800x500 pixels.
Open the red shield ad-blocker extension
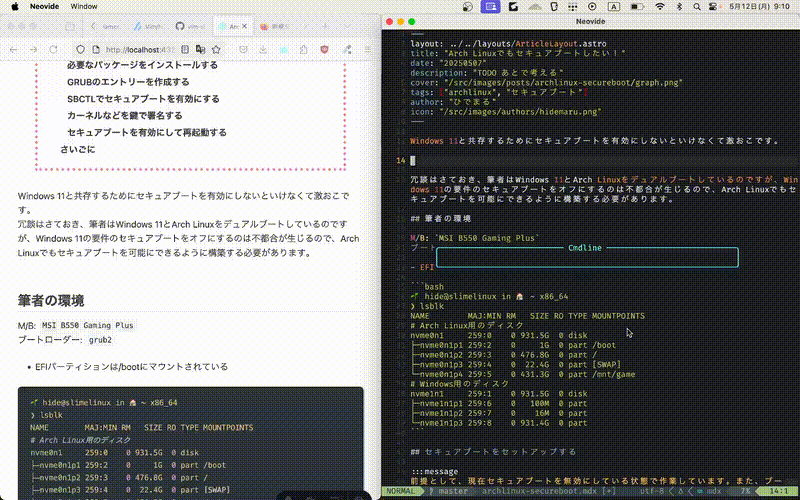click(x=324, y=49)
